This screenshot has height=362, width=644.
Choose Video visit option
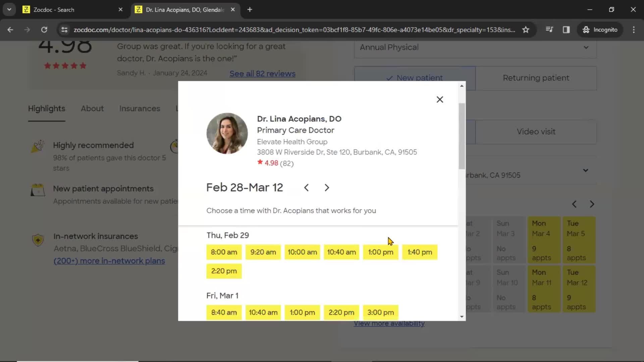[536, 132]
